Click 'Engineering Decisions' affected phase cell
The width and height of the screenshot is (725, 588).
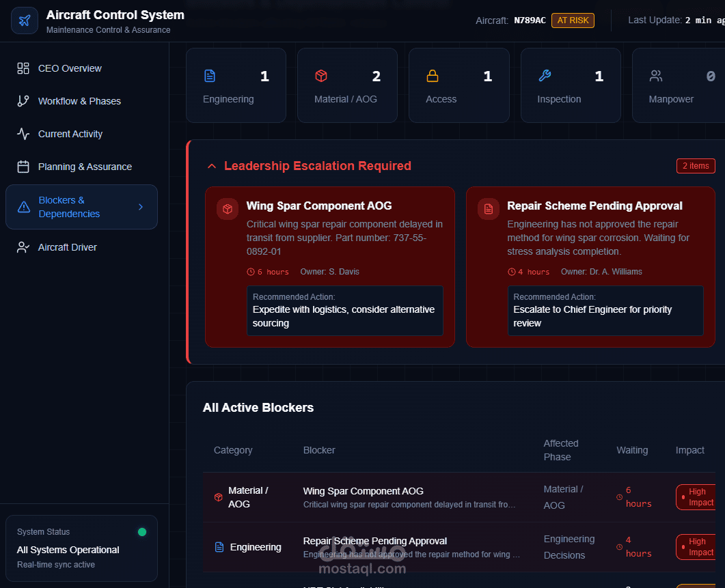click(x=569, y=547)
